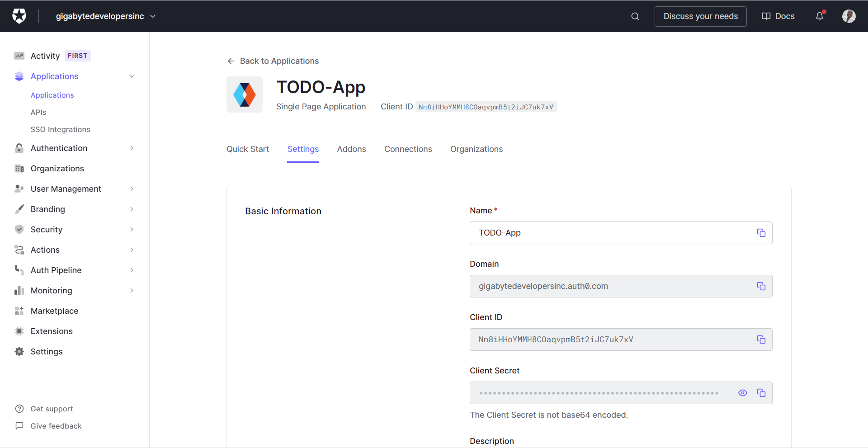Reveal the Client Secret with the eye icon
Viewport: 868px width, 448px height.
tap(743, 393)
